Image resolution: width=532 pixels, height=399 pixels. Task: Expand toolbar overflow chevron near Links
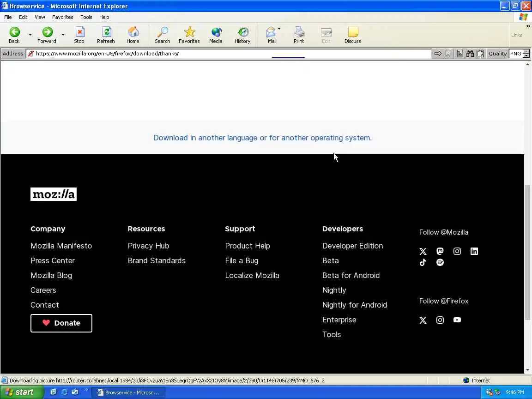click(x=528, y=26)
